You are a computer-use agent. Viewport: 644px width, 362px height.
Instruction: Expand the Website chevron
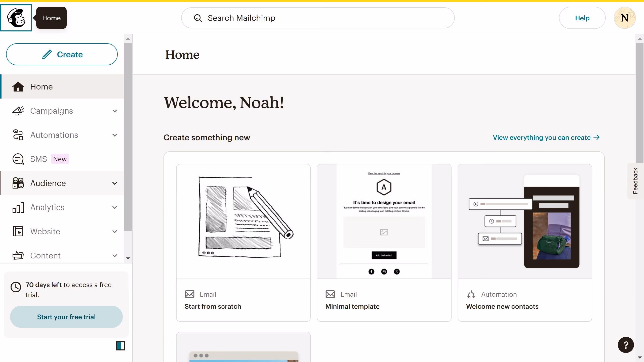coord(115,232)
